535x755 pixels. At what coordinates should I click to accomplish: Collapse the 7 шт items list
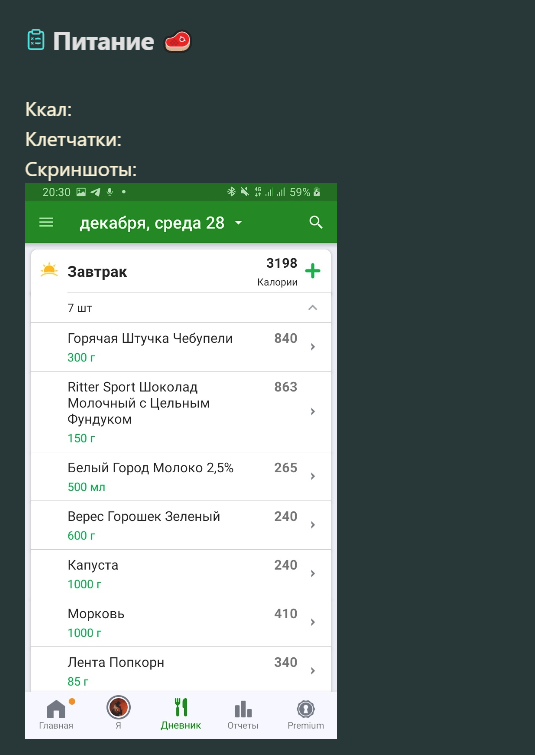point(313,308)
